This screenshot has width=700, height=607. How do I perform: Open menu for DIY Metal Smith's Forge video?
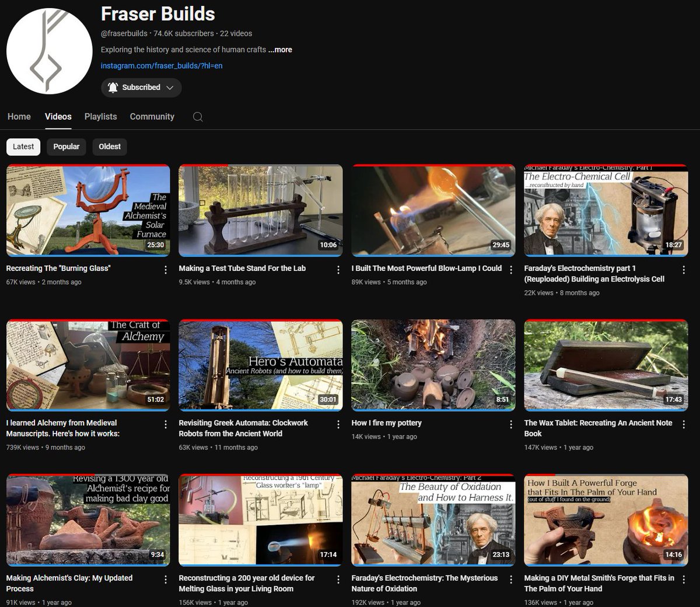(x=684, y=580)
